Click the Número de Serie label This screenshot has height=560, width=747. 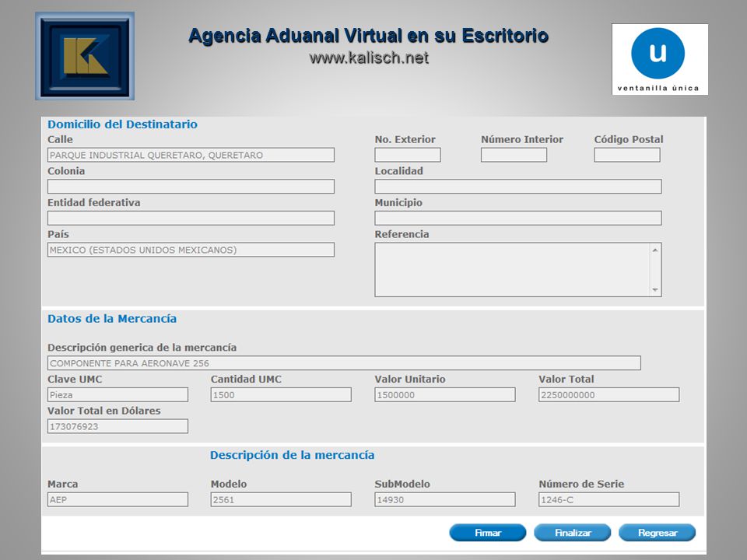pyautogui.click(x=581, y=484)
